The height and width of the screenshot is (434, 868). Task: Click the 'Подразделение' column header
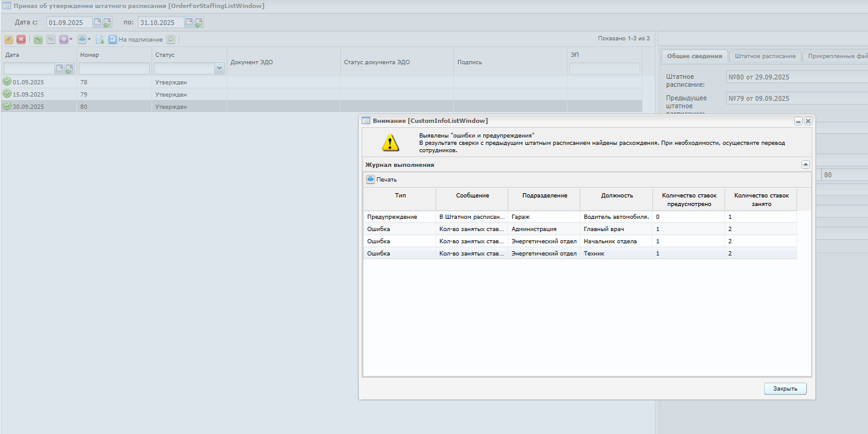(x=544, y=199)
